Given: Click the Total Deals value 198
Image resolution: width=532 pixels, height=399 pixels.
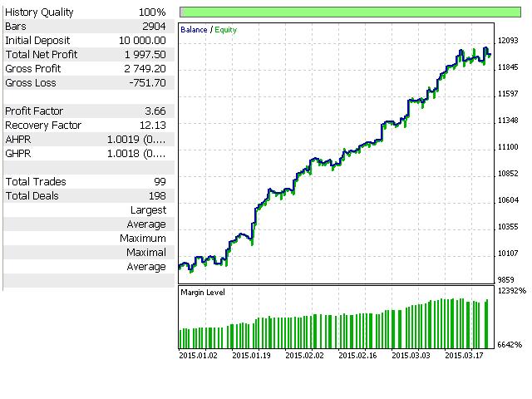Looking at the screenshot, I should coord(156,196).
